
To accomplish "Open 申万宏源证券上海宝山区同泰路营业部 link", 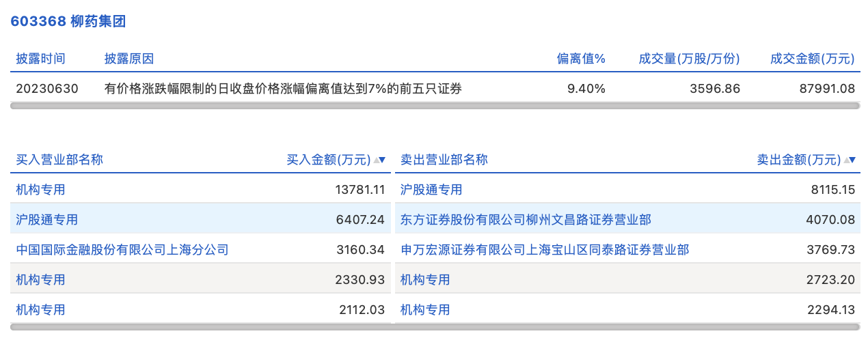I will [x=545, y=249].
